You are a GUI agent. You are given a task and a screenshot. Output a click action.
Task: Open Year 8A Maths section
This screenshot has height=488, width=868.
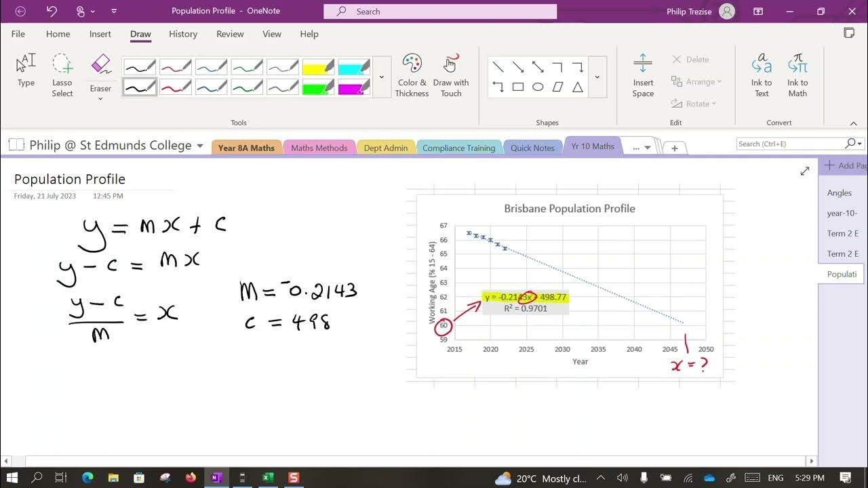click(x=246, y=148)
